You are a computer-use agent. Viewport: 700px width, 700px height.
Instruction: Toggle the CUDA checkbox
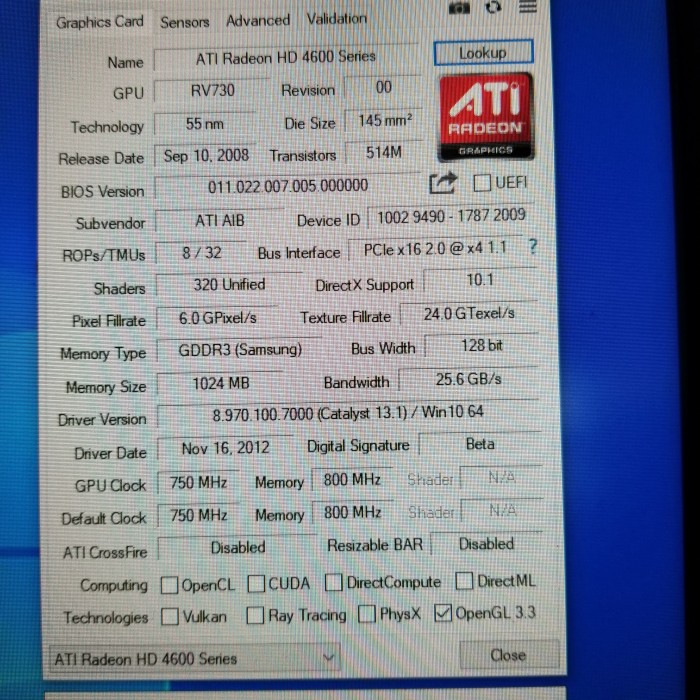pos(256,583)
